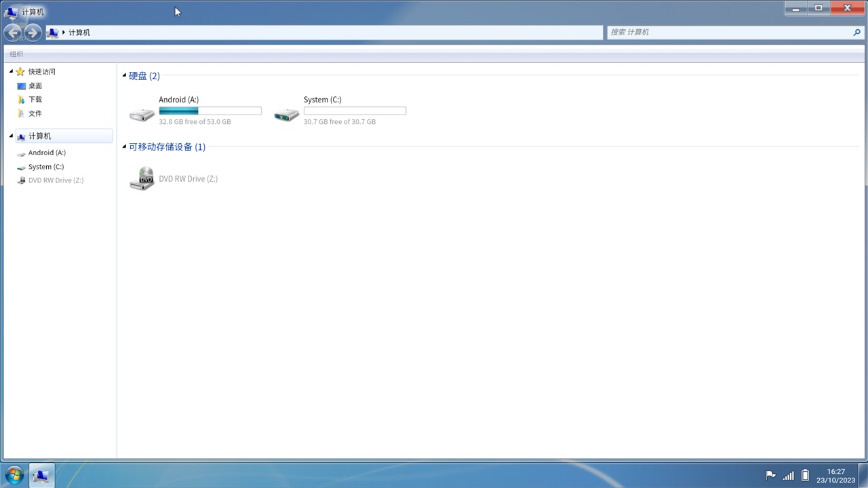
Task: Click System (C:) drive icon in sidebar
Action: tap(21, 167)
